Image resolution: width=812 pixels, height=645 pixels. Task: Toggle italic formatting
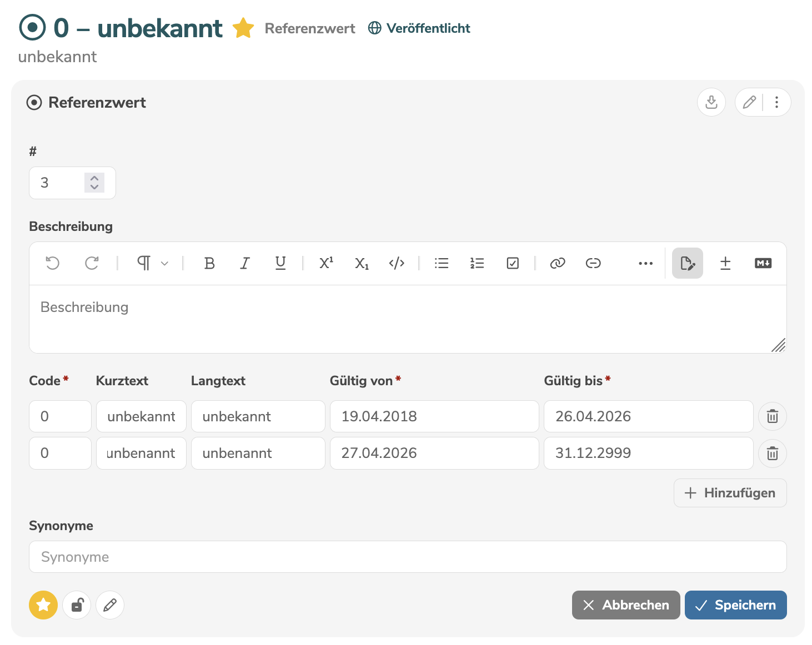tap(245, 263)
